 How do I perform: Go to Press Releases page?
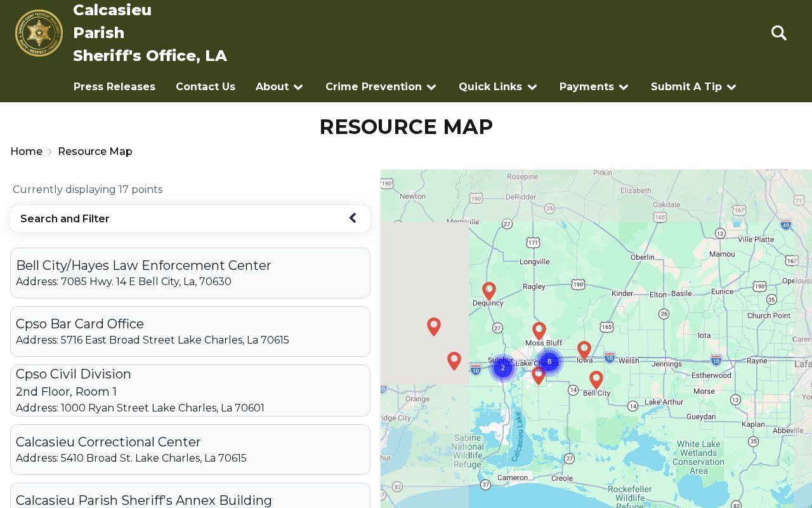pyautogui.click(x=114, y=87)
